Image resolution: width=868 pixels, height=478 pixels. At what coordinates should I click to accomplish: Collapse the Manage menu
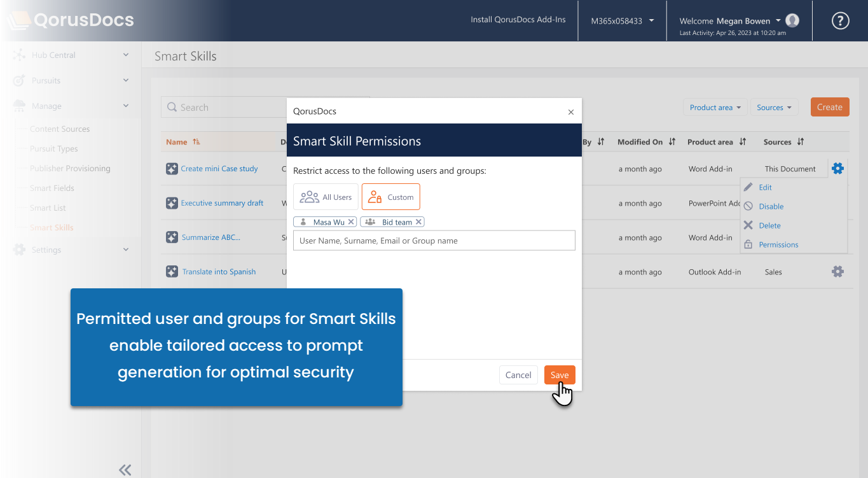(x=126, y=106)
